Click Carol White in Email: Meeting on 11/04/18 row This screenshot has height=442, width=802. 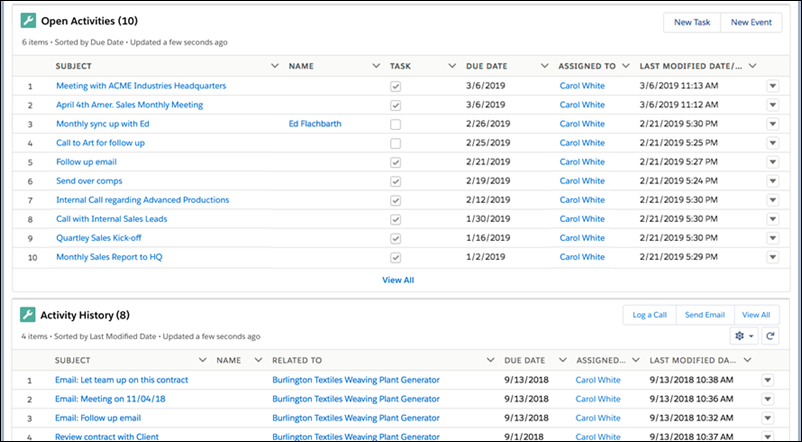pyautogui.click(x=598, y=399)
